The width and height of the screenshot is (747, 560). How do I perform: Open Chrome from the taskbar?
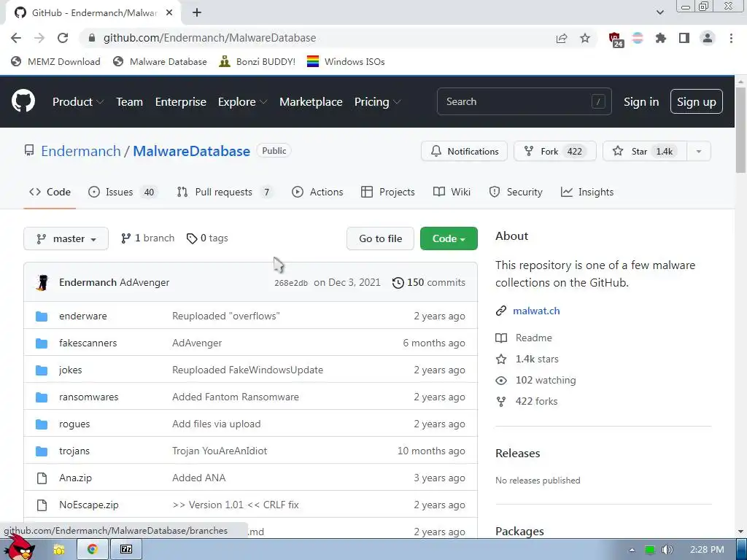coord(93,550)
